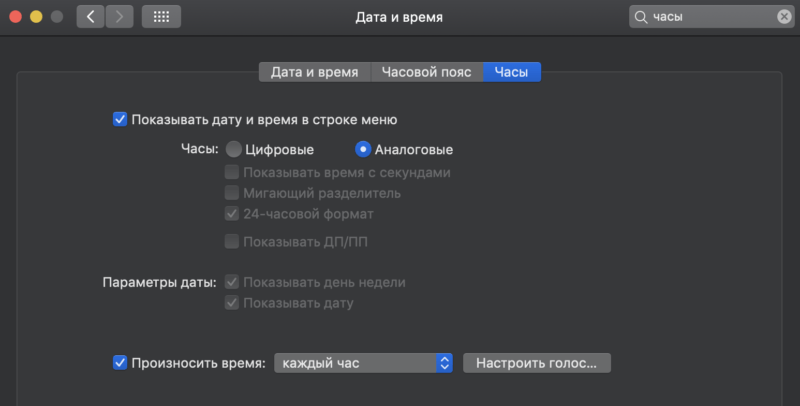The width and height of the screenshot is (800, 406).
Task: Minimize the window with yellow button
Action: 36,17
